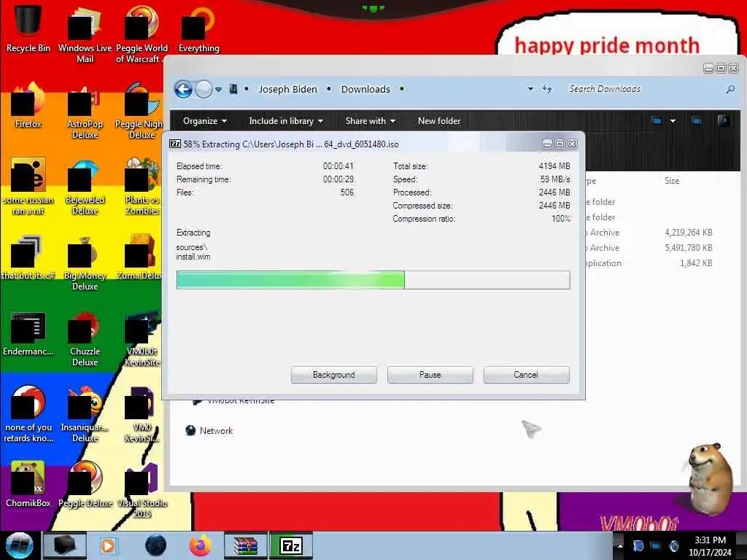The width and height of the screenshot is (747, 560).
Task: Open Organize dropdown menu
Action: 204,121
